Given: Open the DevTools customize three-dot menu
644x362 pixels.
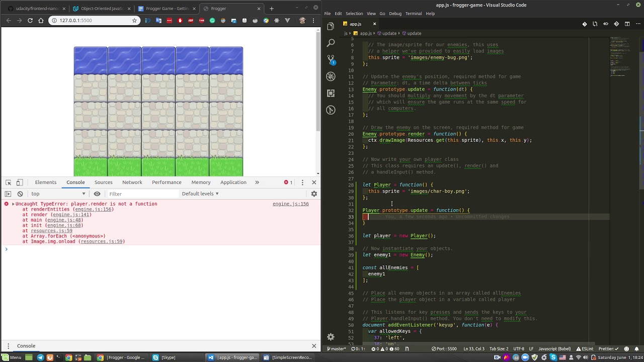Looking at the screenshot, I should click(x=302, y=182).
